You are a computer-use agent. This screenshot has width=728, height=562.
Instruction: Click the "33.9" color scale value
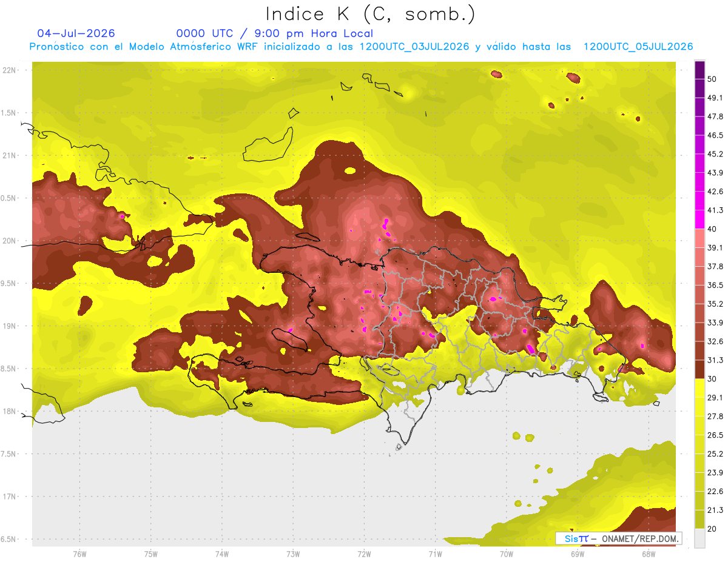(715, 323)
